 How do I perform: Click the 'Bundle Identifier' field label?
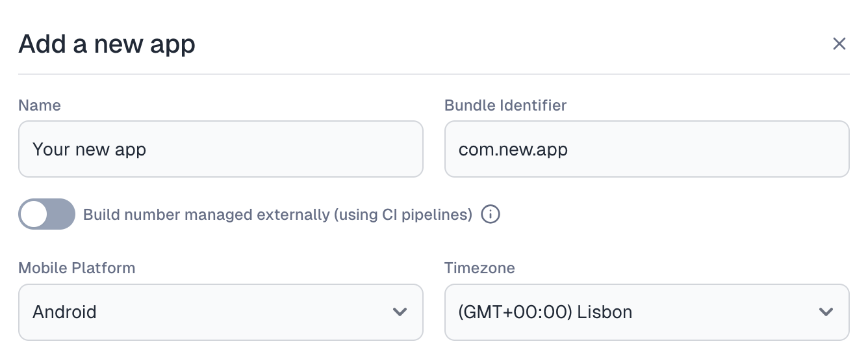505,105
